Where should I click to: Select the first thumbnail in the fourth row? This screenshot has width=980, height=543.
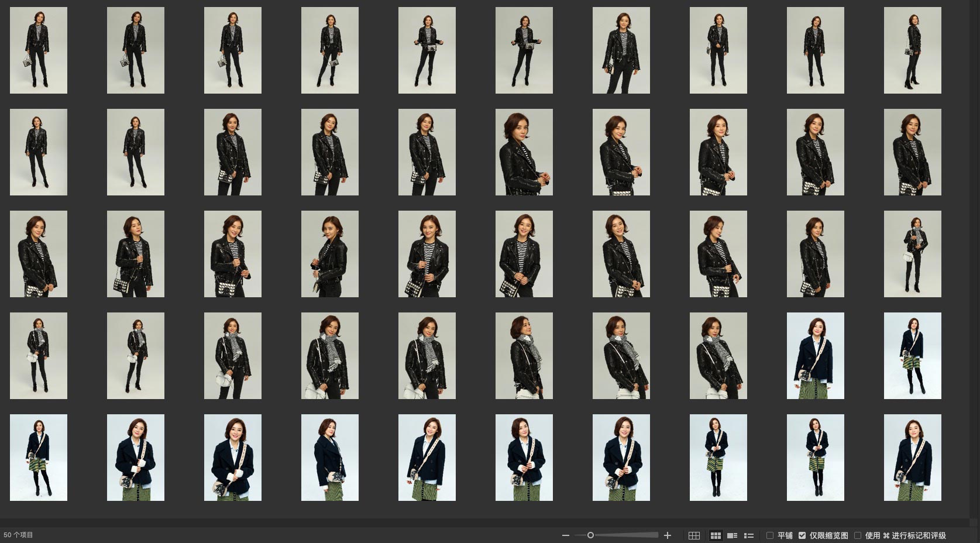[x=39, y=356]
